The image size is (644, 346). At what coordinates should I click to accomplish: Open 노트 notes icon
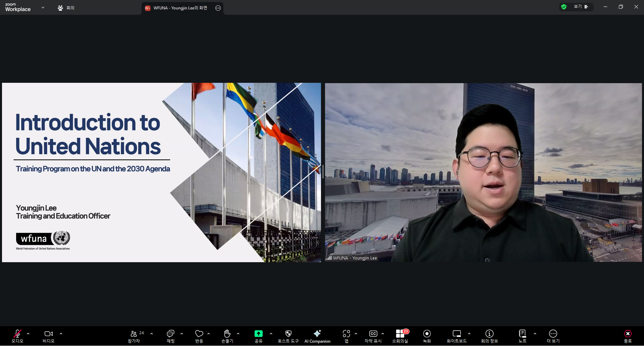click(523, 336)
